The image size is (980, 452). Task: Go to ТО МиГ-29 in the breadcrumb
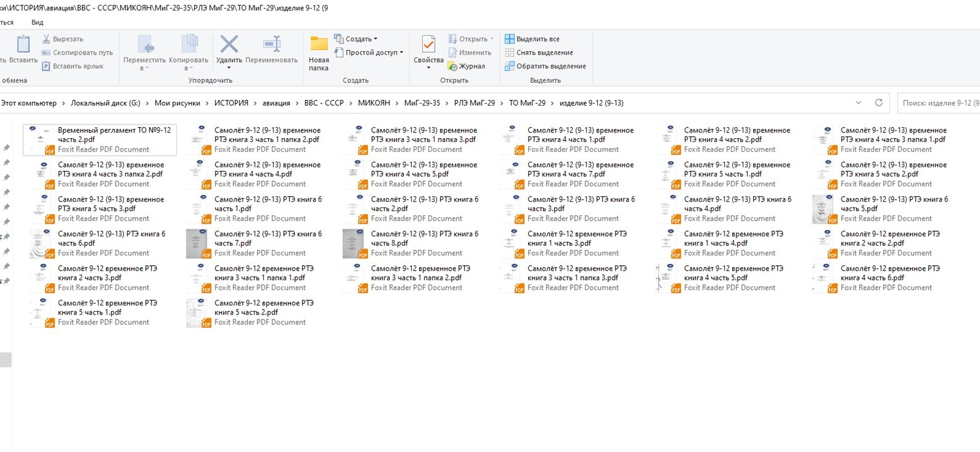tap(527, 103)
